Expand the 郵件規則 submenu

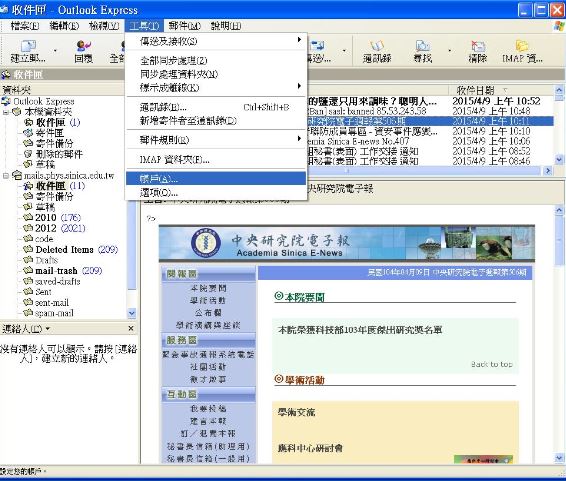pos(216,140)
